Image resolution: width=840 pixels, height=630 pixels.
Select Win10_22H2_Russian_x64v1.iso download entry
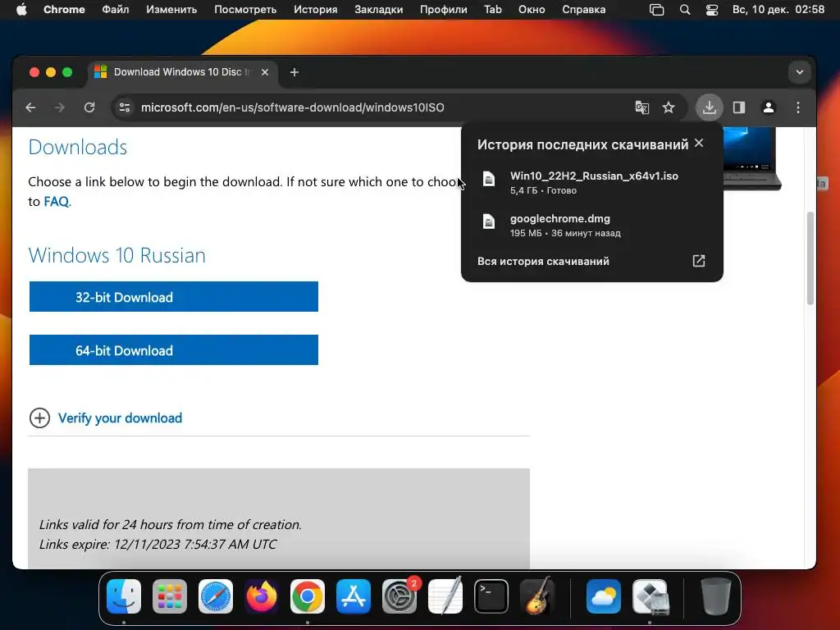[x=592, y=182]
